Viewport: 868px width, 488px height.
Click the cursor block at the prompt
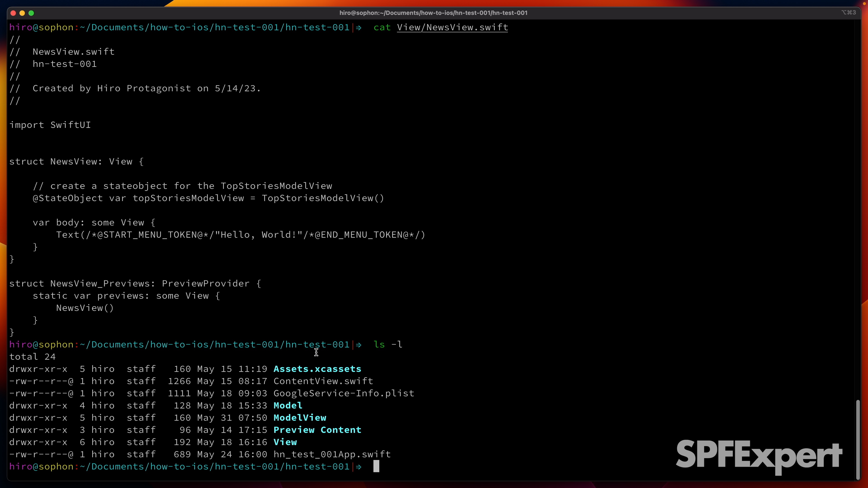click(376, 467)
